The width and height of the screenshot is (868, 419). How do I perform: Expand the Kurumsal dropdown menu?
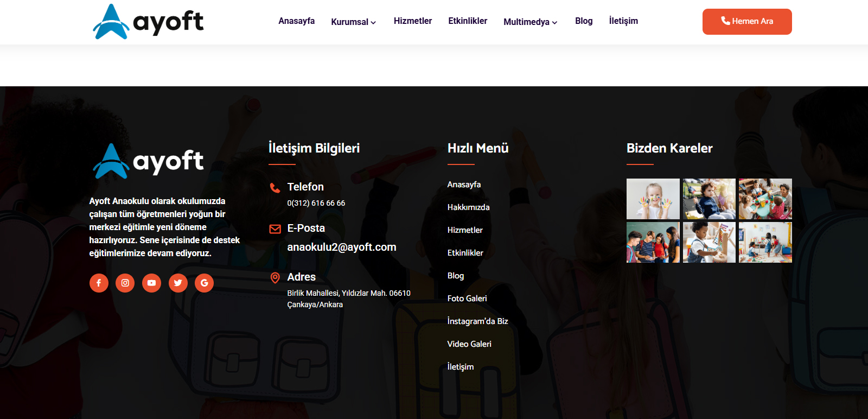coord(353,22)
